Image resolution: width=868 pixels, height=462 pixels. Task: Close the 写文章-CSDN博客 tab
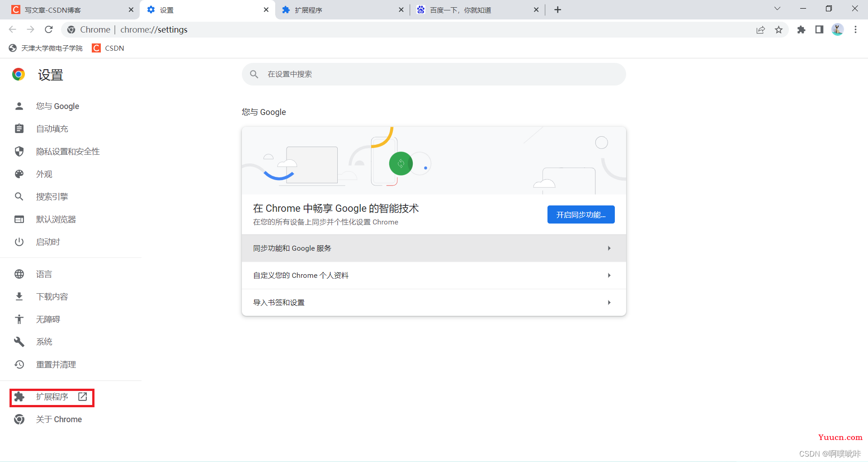click(131, 10)
